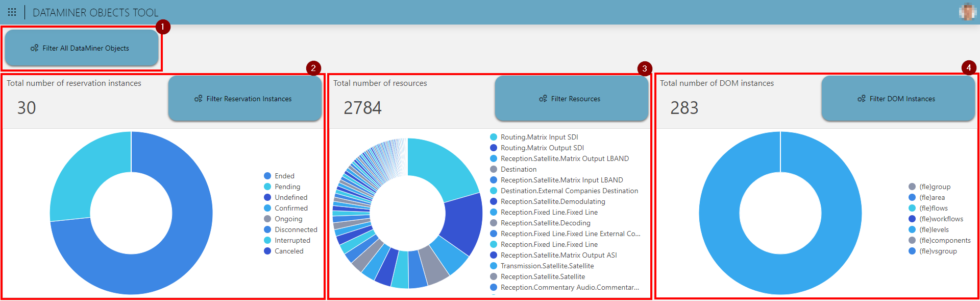The height and width of the screenshot is (301, 980).
Task: Click Reception.Commentary Audio.Commentar... legend item
Action: 565,287
